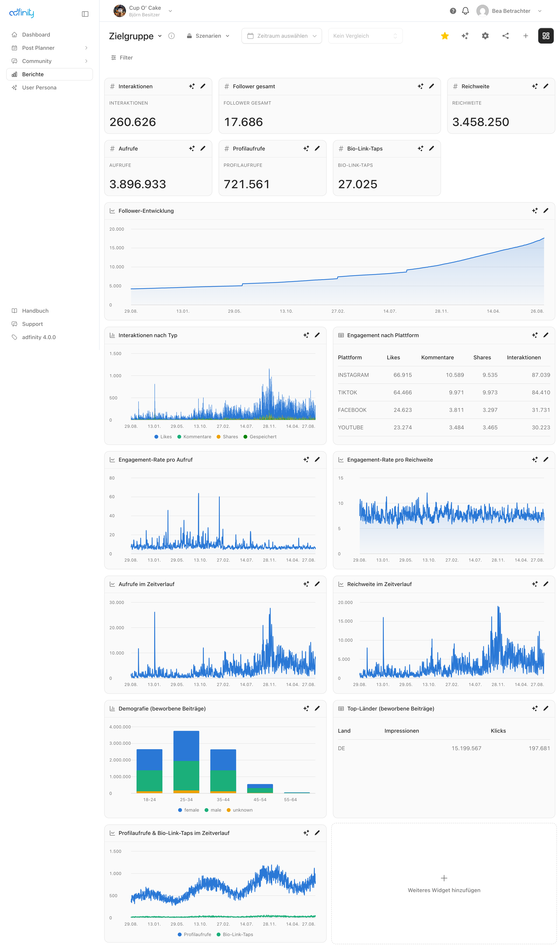Edit the Reichweite widget pencil icon
The image size is (560, 952).
(x=546, y=86)
